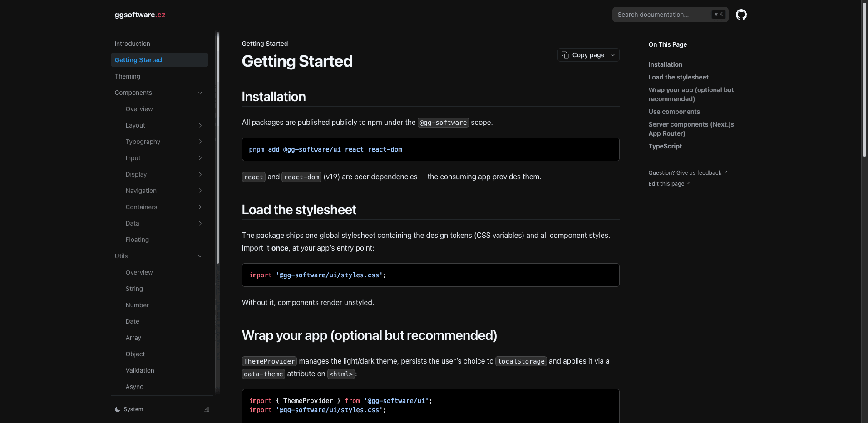The image size is (868, 423).
Task: Click the Wrap your app heading
Action: tap(370, 335)
